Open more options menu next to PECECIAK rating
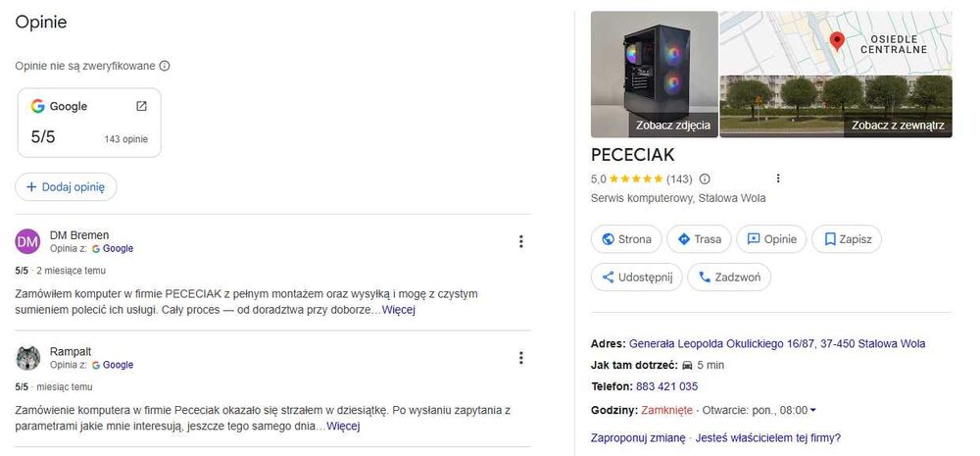The height and width of the screenshot is (456, 980). (778, 178)
